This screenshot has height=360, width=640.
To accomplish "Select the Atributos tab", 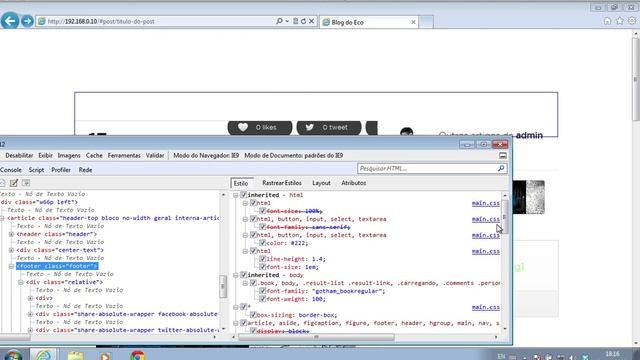I will pyautogui.click(x=353, y=183).
